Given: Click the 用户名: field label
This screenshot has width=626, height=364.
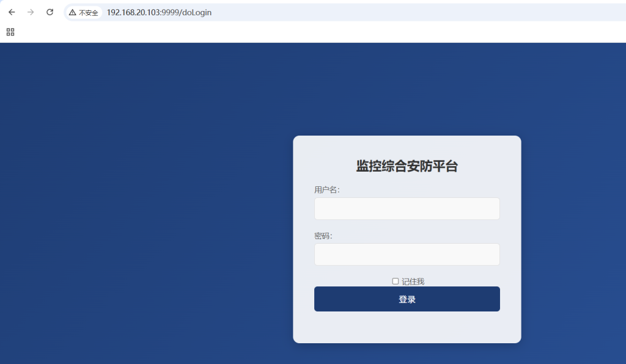Looking at the screenshot, I should (x=326, y=190).
